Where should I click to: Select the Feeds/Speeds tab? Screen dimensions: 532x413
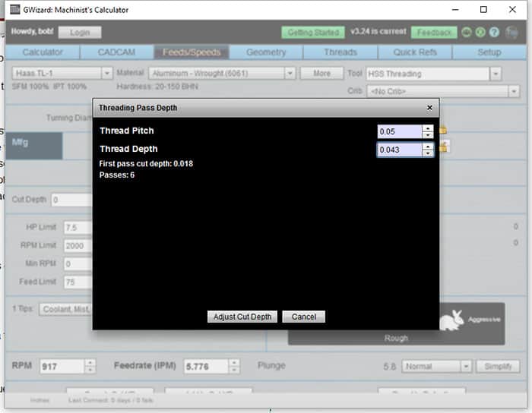point(192,52)
